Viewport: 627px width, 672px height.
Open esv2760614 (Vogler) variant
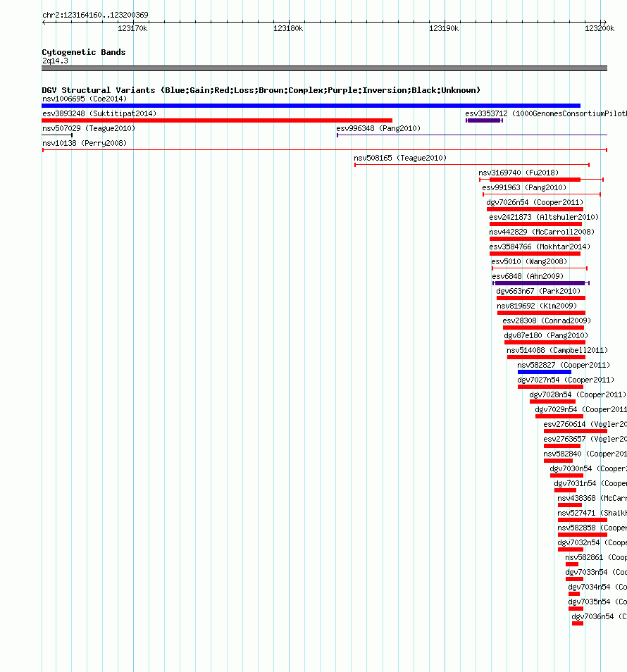point(585,424)
